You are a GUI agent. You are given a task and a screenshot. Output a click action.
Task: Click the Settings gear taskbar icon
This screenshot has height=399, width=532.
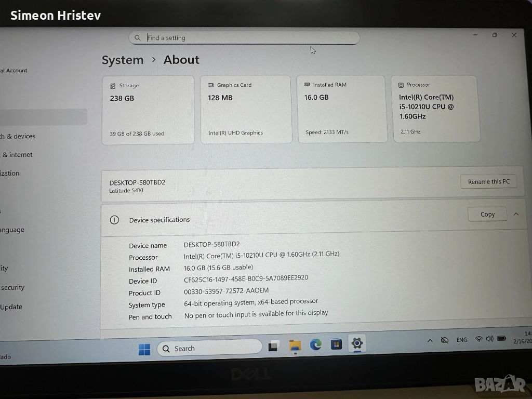tap(357, 343)
